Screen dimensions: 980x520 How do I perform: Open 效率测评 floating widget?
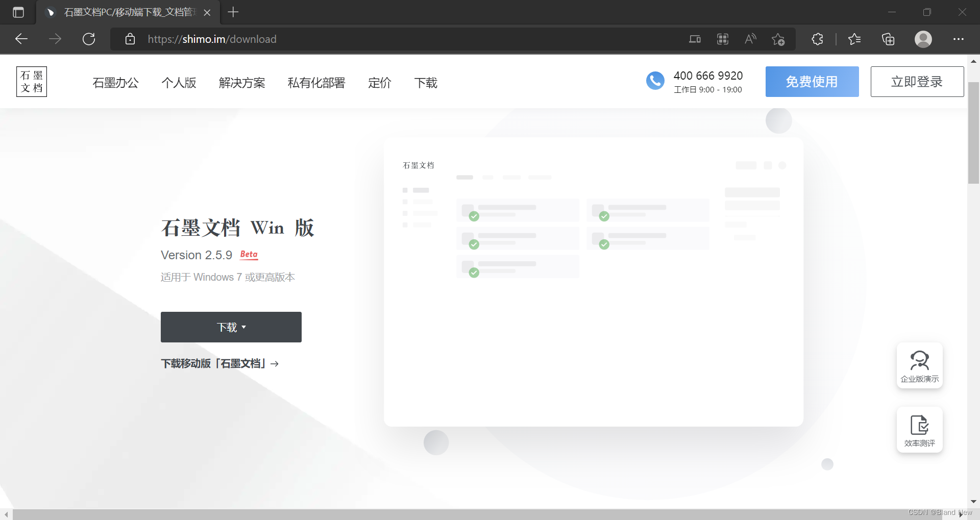(920, 430)
